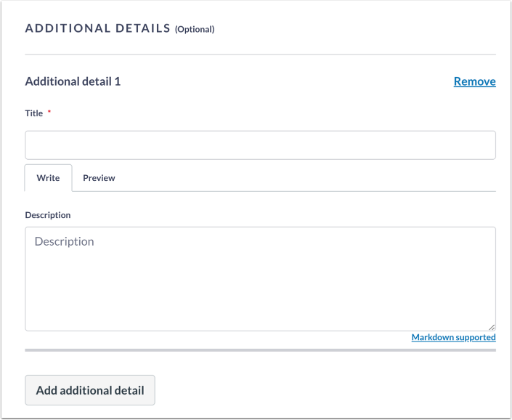Click the Description placeholder text
Image resolution: width=512 pixels, height=420 pixels.
click(64, 241)
